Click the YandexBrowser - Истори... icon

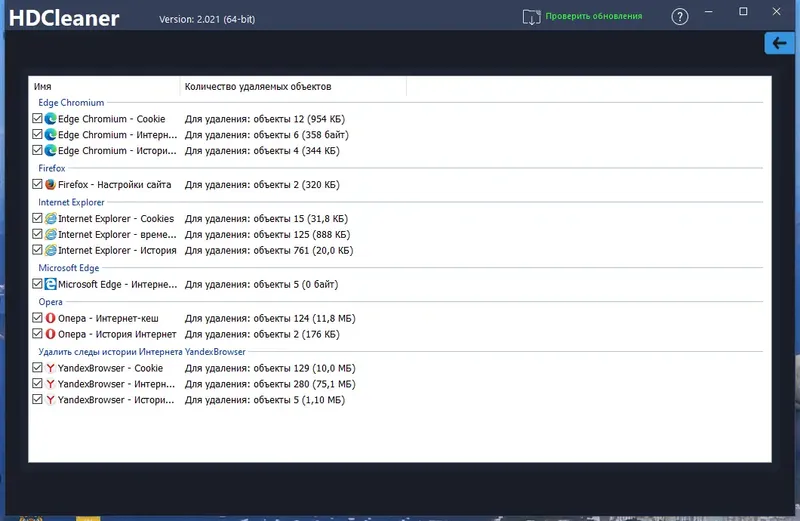coord(50,400)
